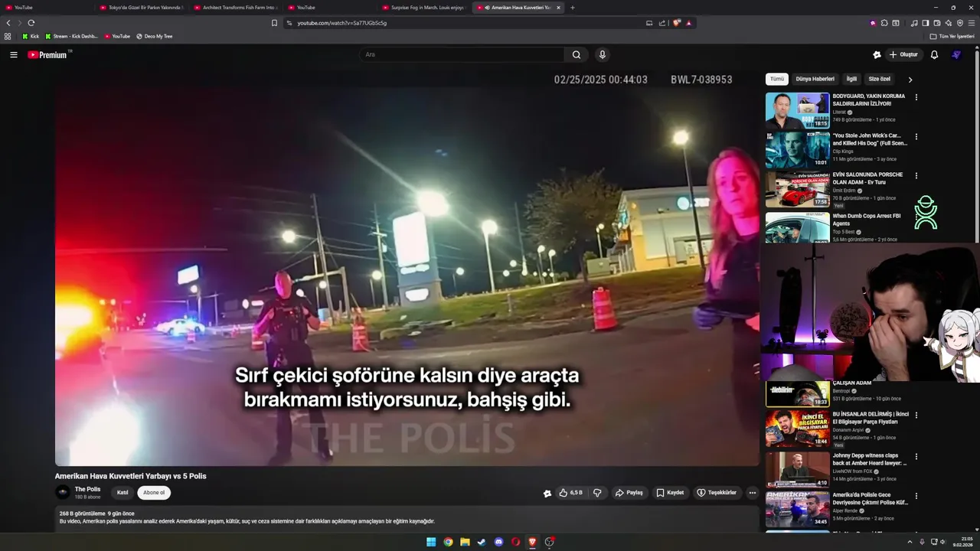Open more video actions three dots

point(753,493)
